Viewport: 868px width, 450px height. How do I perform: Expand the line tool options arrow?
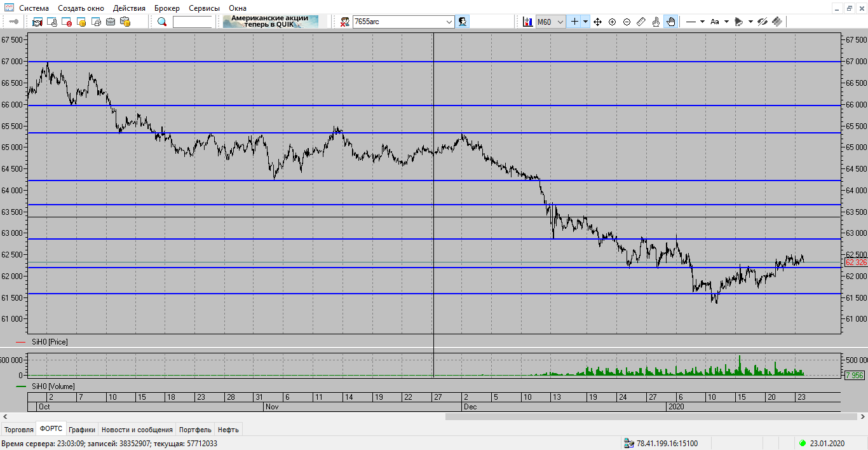[702, 22]
